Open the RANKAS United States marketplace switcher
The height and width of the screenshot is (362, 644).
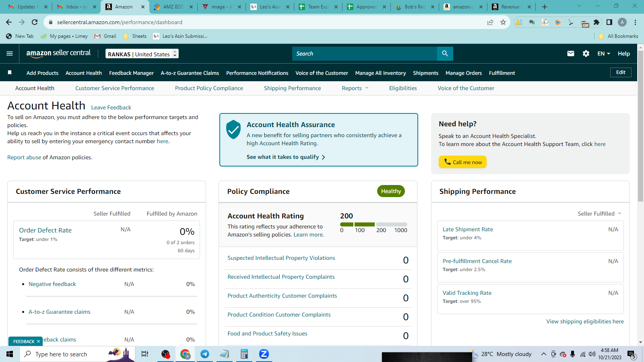142,54
